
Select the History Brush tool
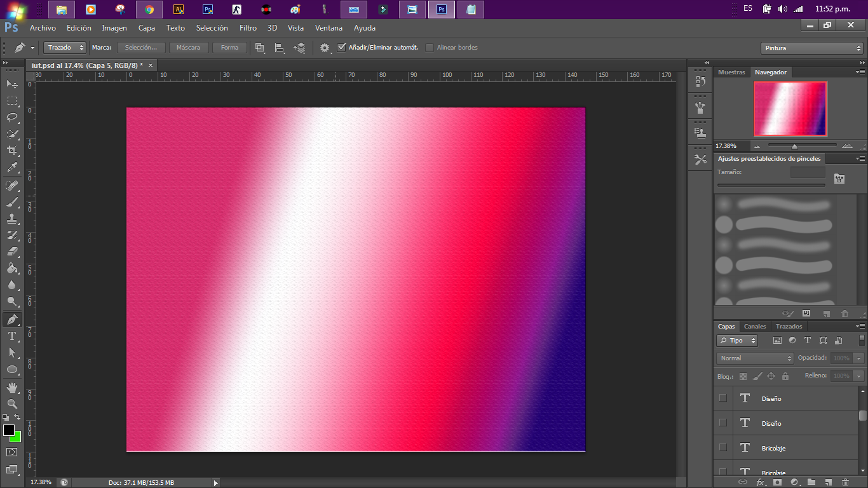(x=12, y=235)
